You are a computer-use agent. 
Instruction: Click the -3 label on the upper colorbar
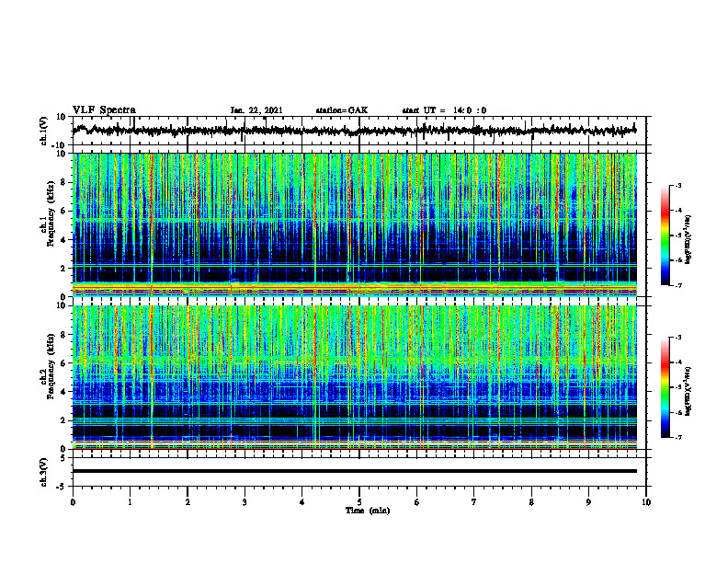[x=678, y=185]
